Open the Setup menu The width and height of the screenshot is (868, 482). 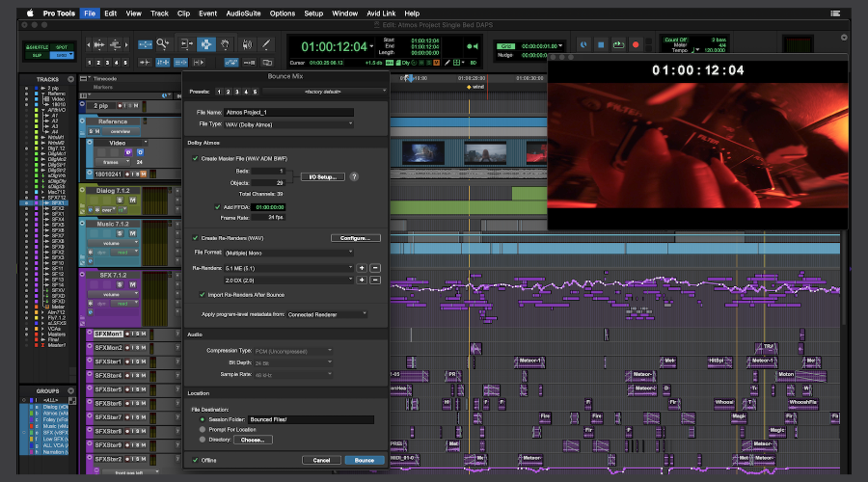313,13
